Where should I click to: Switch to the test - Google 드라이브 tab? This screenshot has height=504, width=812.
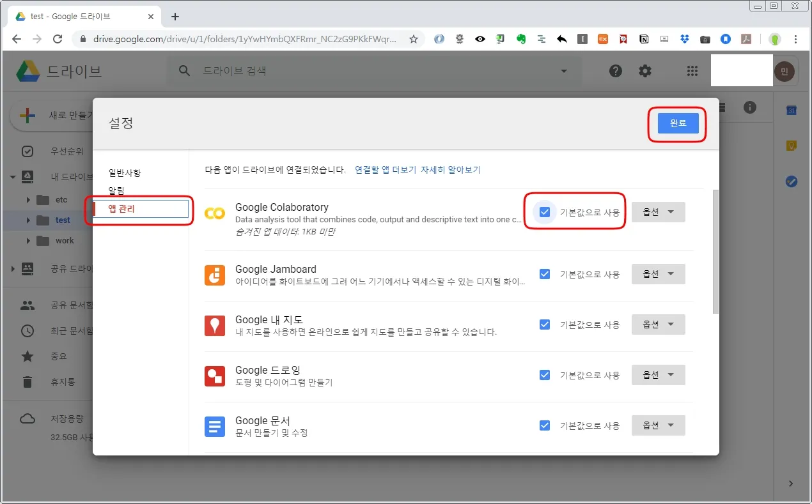coord(84,17)
